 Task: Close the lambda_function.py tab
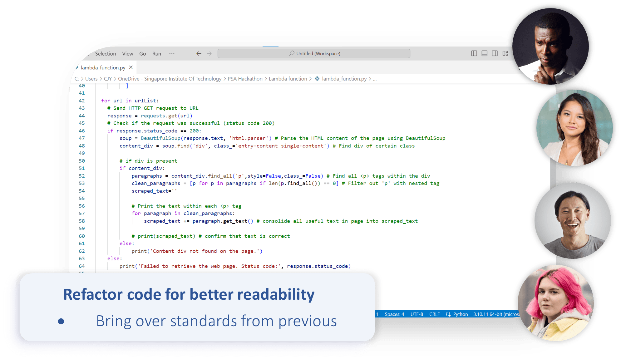point(131,67)
